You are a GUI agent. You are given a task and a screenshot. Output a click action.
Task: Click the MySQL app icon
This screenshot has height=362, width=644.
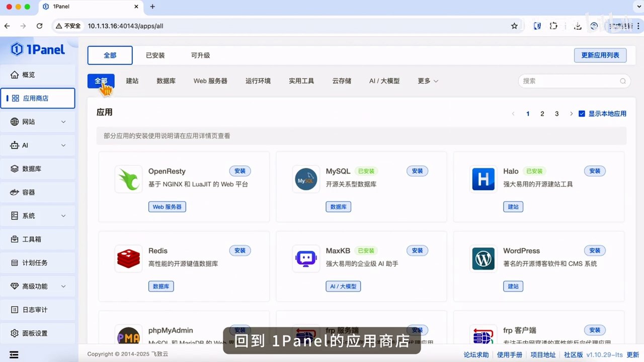(x=306, y=179)
